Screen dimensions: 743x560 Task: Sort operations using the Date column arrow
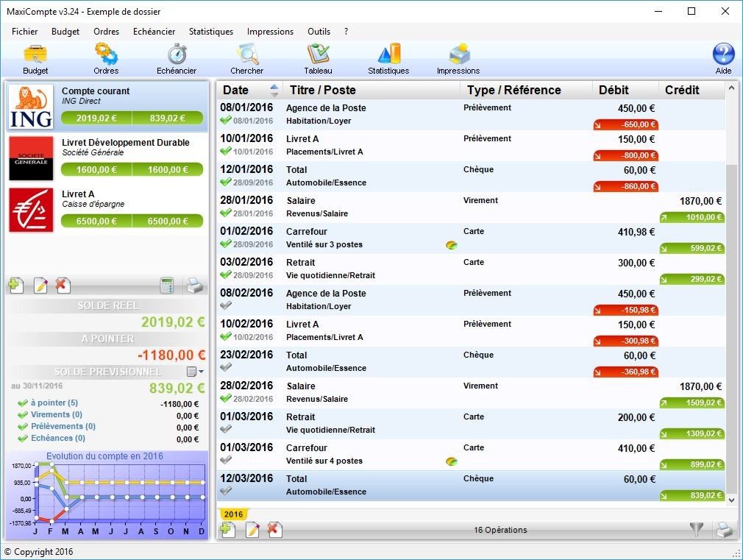coord(274,90)
